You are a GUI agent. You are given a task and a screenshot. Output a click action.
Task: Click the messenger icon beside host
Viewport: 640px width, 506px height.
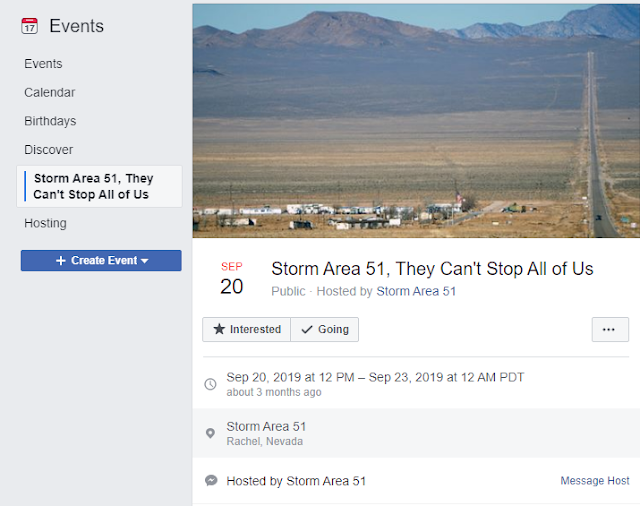pyautogui.click(x=210, y=481)
